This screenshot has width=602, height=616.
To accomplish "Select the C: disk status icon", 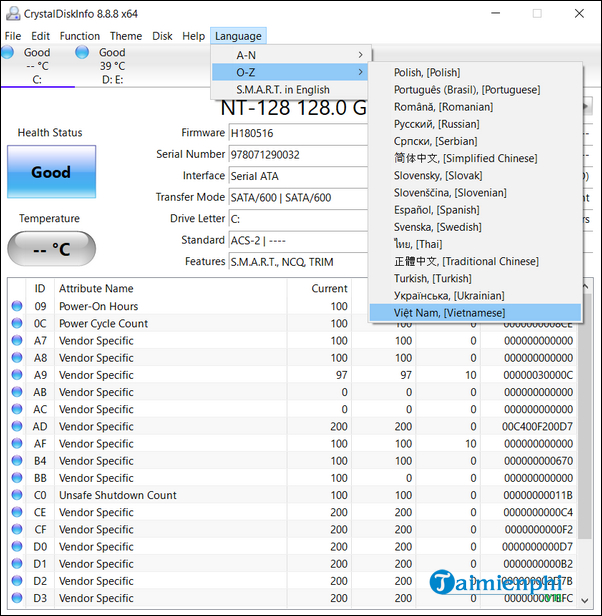I will click(x=11, y=52).
